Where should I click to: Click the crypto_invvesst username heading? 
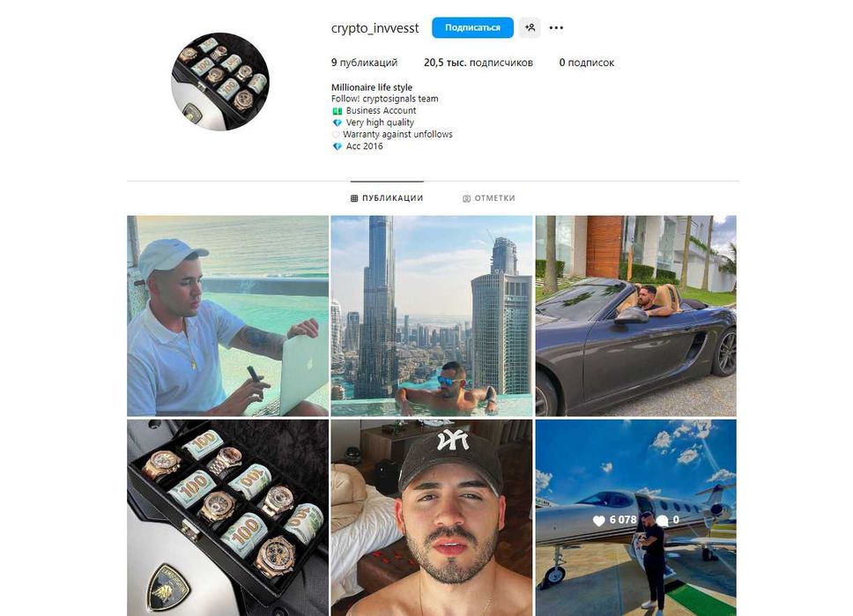pos(375,28)
